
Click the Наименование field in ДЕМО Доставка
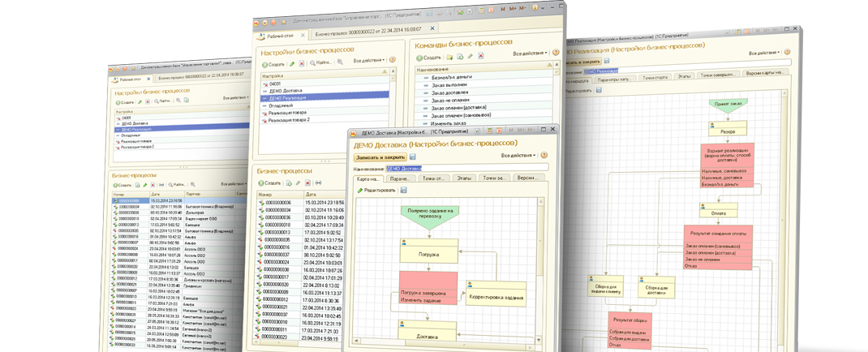(466, 167)
